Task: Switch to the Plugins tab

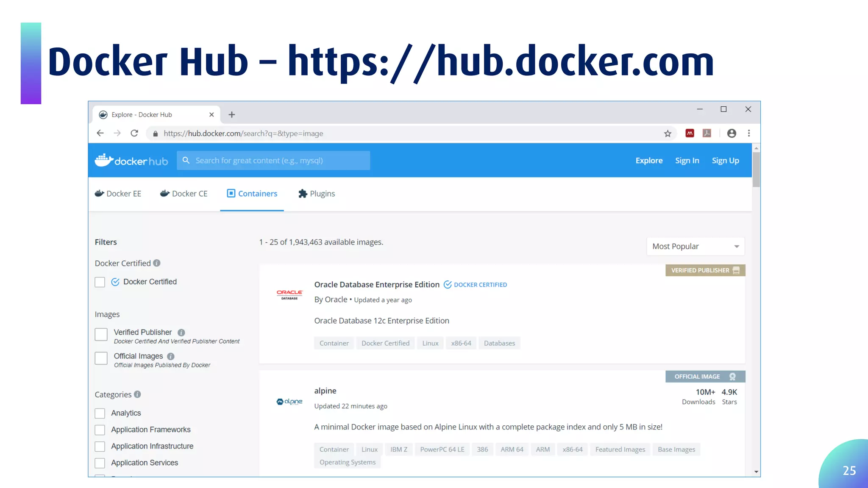Action: click(317, 194)
